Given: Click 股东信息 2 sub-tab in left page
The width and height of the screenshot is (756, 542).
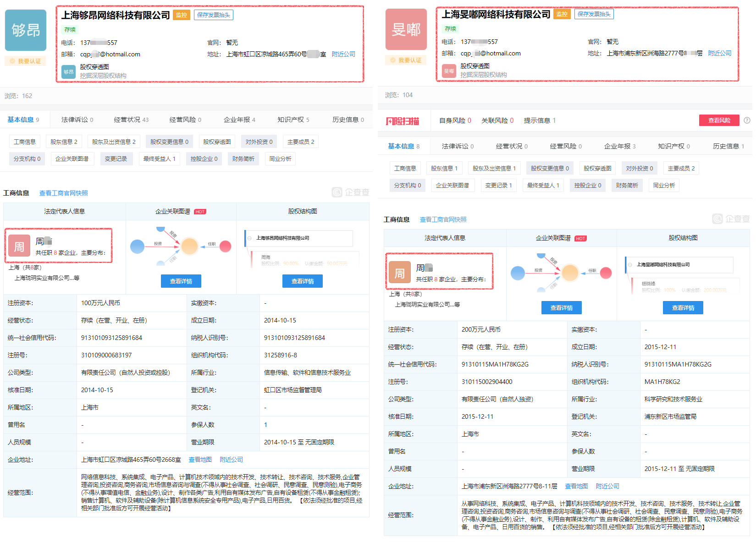Looking at the screenshot, I should click(64, 142).
